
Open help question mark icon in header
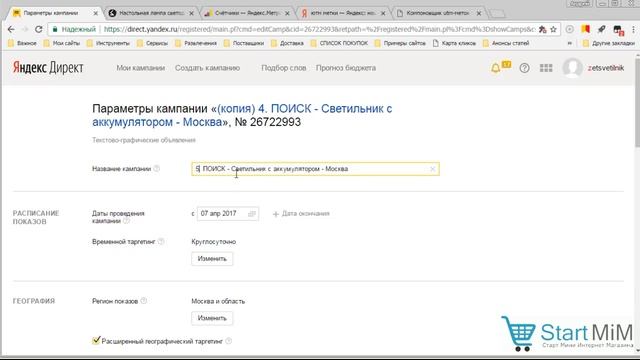[524, 68]
